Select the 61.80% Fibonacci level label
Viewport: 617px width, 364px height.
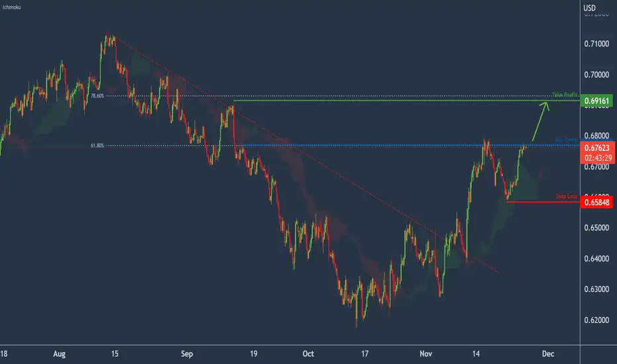coord(97,146)
